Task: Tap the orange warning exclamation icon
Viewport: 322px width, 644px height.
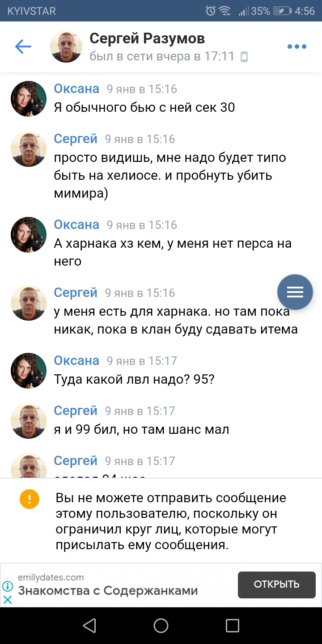Action: click(30, 499)
